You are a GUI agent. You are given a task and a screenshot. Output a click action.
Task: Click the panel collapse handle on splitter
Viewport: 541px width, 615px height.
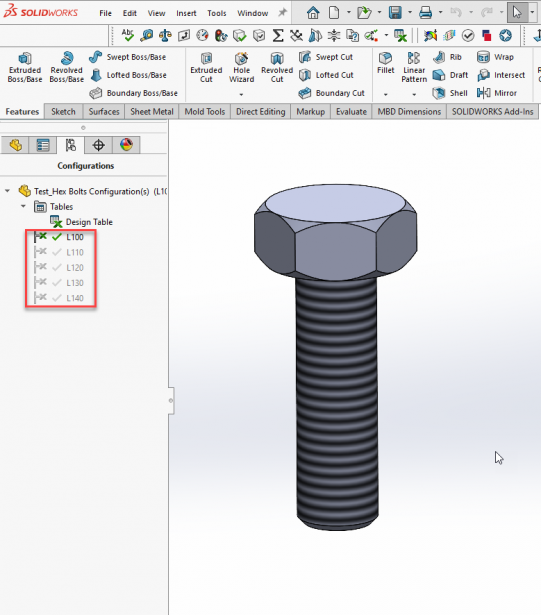(x=171, y=400)
